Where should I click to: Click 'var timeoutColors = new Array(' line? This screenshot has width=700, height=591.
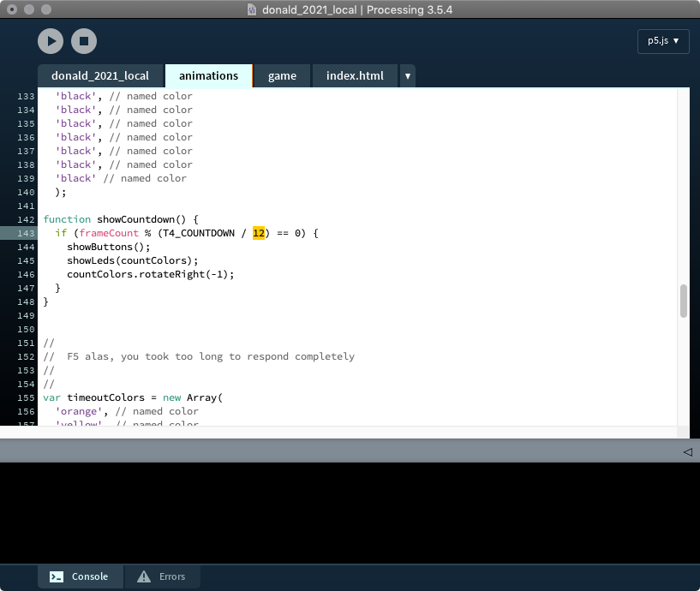point(133,397)
